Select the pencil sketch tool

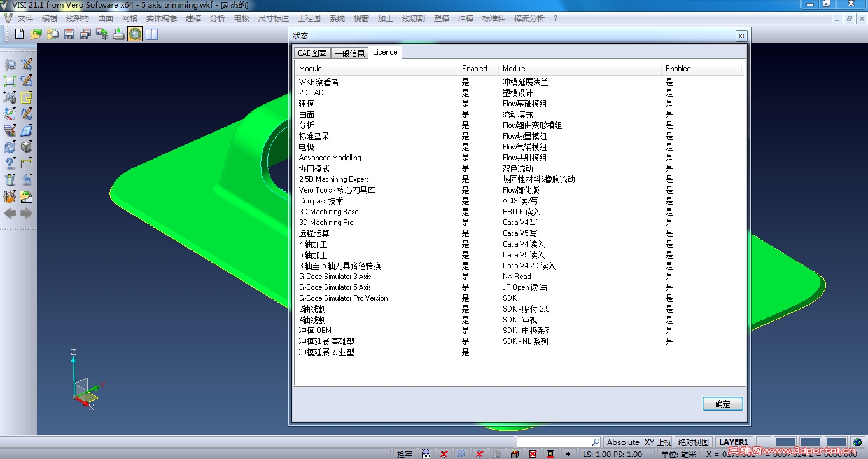[28, 64]
